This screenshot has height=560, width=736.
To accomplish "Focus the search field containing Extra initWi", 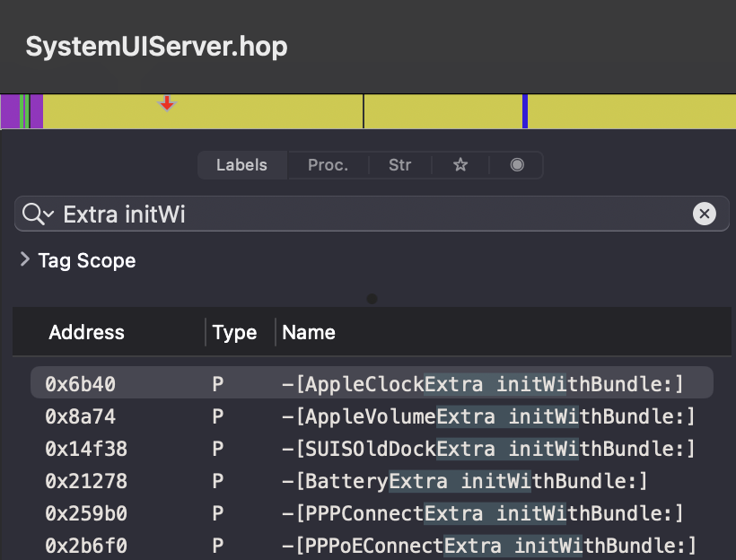I will point(372,214).
